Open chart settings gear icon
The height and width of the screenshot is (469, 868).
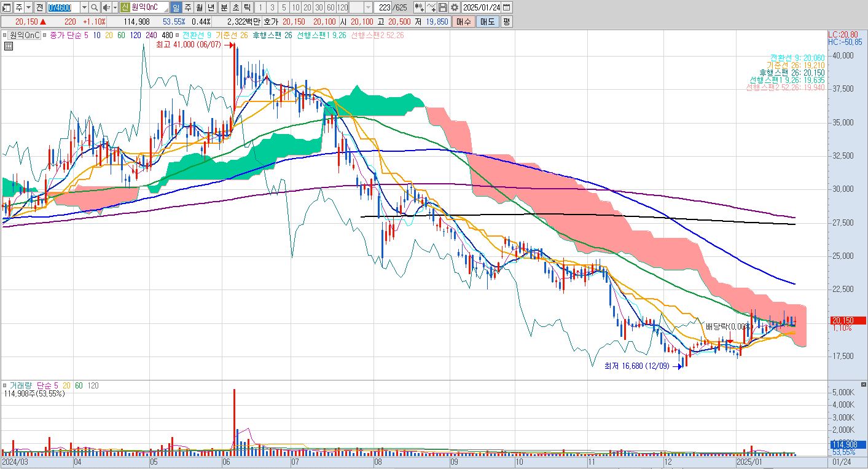pos(454,7)
